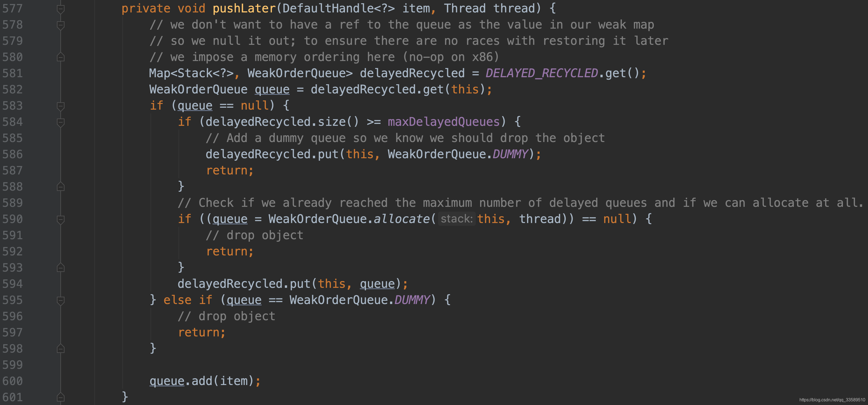Click the DELAYED_RECYCLED constant reference
Image resolution: width=868 pixels, height=405 pixels.
542,73
